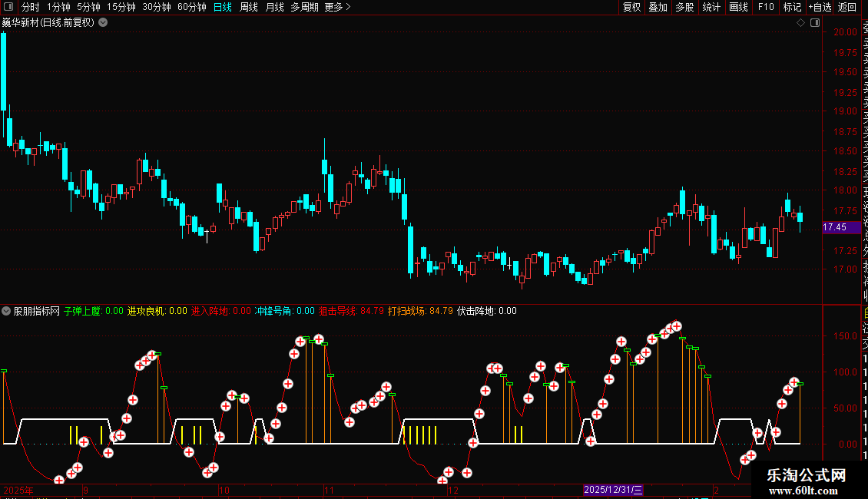Click 叠加 overlay button
This screenshot has height=499, width=868.
(x=658, y=7)
